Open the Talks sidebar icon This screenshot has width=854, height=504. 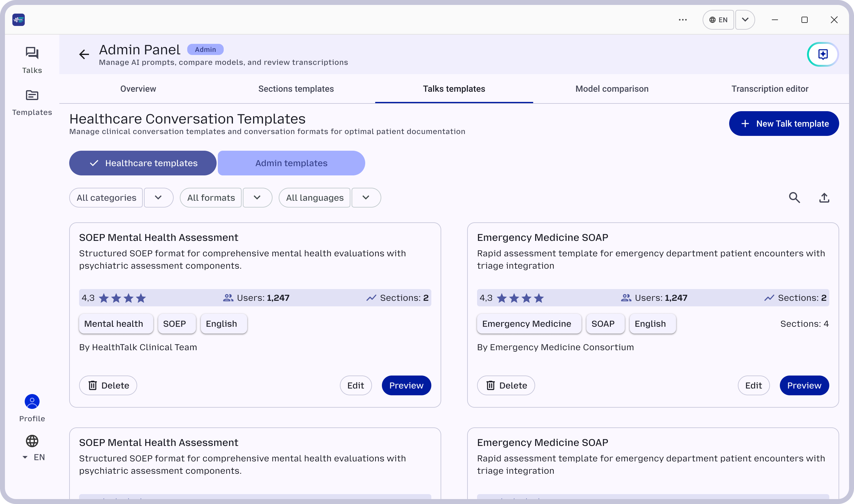click(32, 53)
